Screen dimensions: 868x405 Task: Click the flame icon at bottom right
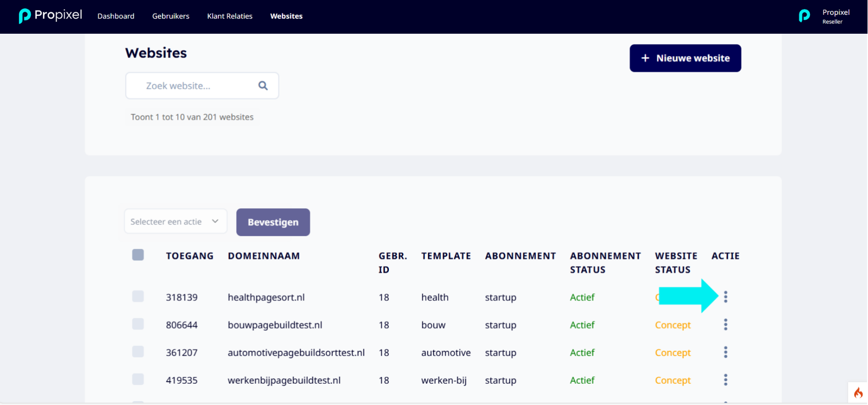pos(858,393)
